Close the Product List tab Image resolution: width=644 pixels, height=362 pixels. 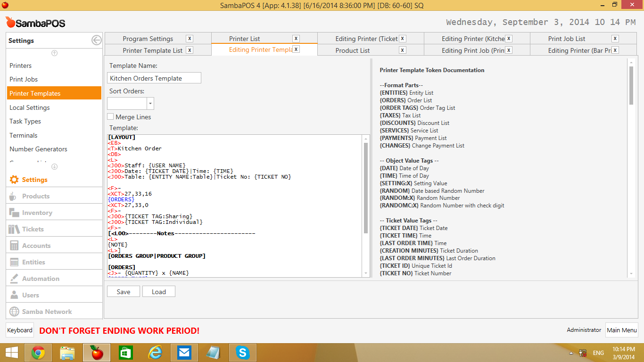tap(403, 50)
